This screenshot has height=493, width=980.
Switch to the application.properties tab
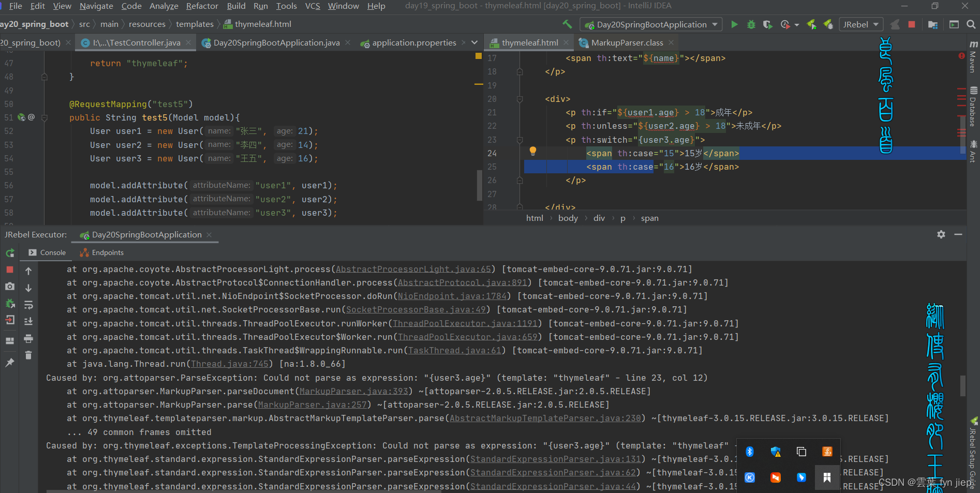(414, 42)
